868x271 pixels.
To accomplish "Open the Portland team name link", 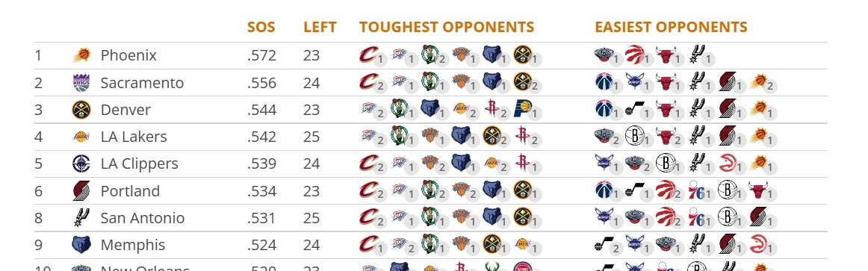I will click(130, 191).
